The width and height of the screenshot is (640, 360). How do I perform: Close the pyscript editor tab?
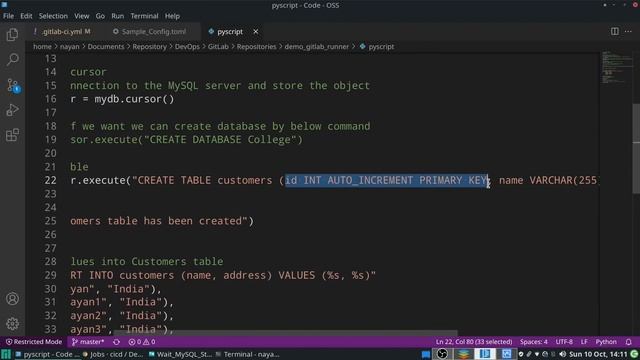pyautogui.click(x=256, y=31)
